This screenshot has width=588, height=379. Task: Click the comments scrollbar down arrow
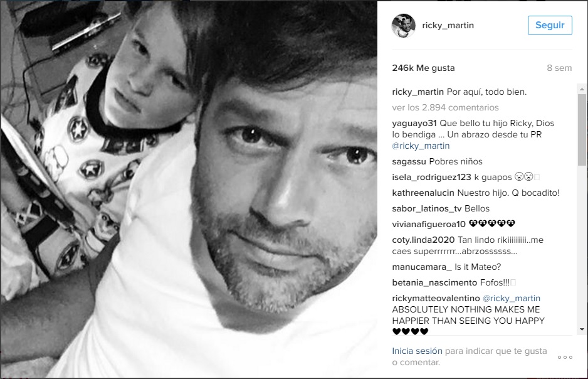pyautogui.click(x=582, y=329)
